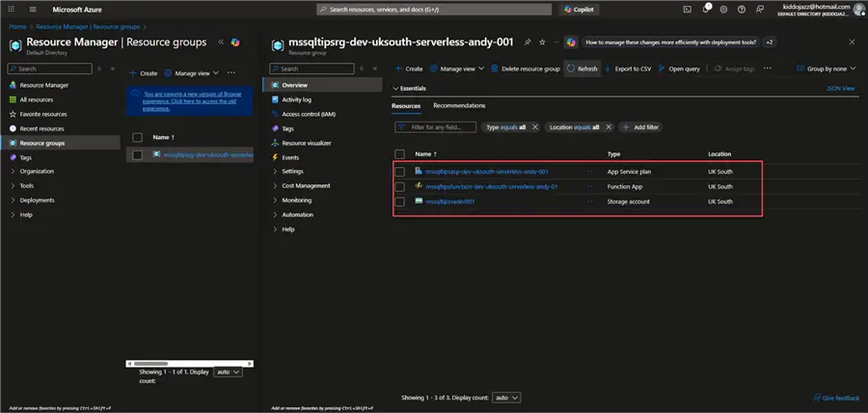This screenshot has width=868, height=413.
Task: Collapse the Resource Manager pane with double chevron
Action: [220, 42]
